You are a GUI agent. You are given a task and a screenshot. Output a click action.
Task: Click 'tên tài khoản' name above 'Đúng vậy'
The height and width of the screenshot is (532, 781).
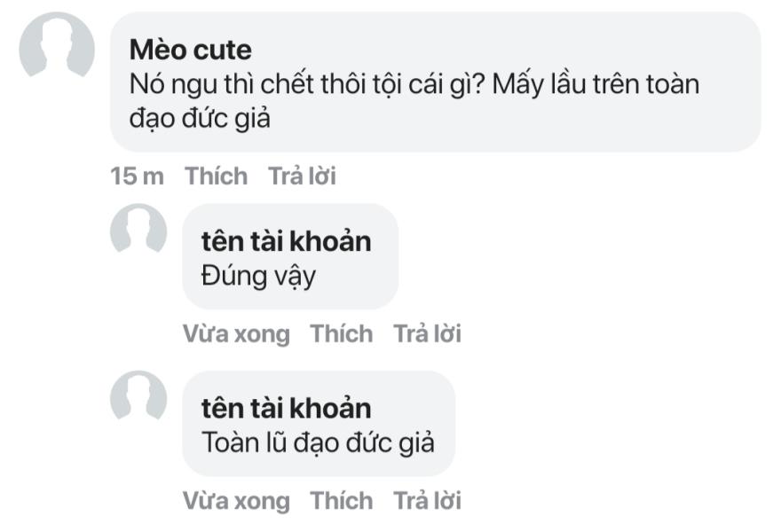tap(286, 240)
